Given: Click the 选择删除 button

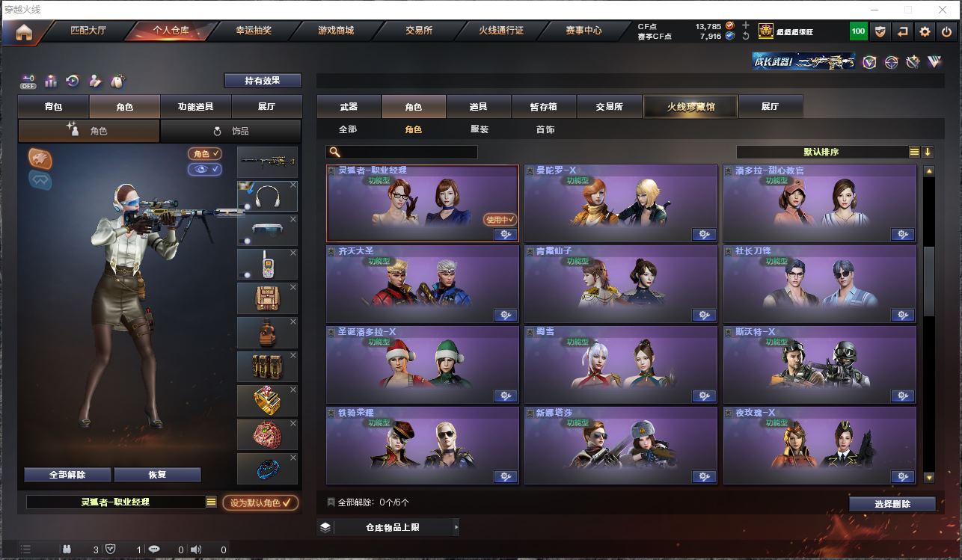Looking at the screenshot, I should (892, 504).
